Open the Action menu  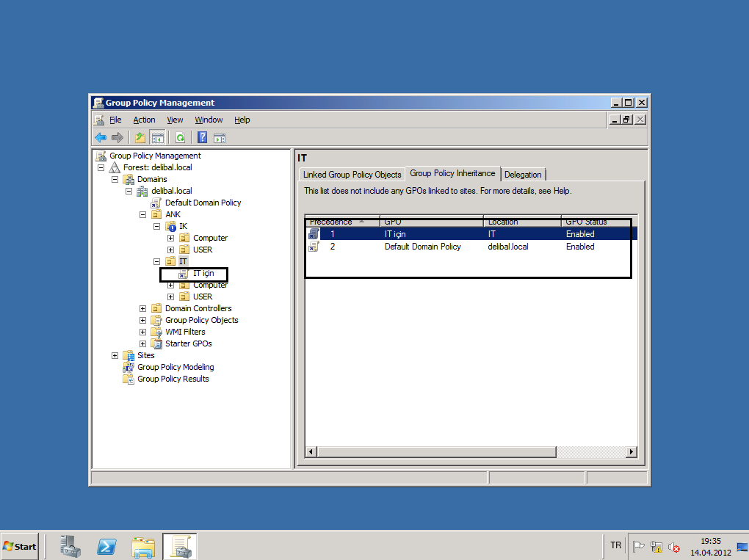tap(144, 120)
